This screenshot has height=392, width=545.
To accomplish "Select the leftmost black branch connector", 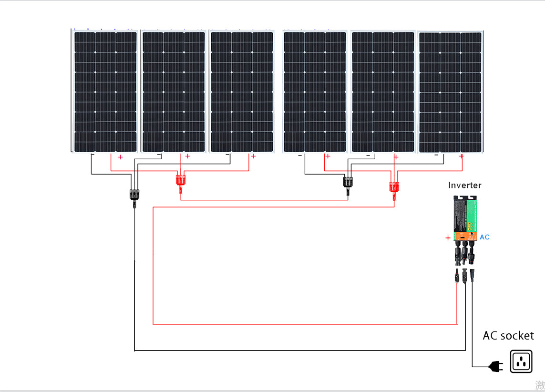I will tap(134, 196).
